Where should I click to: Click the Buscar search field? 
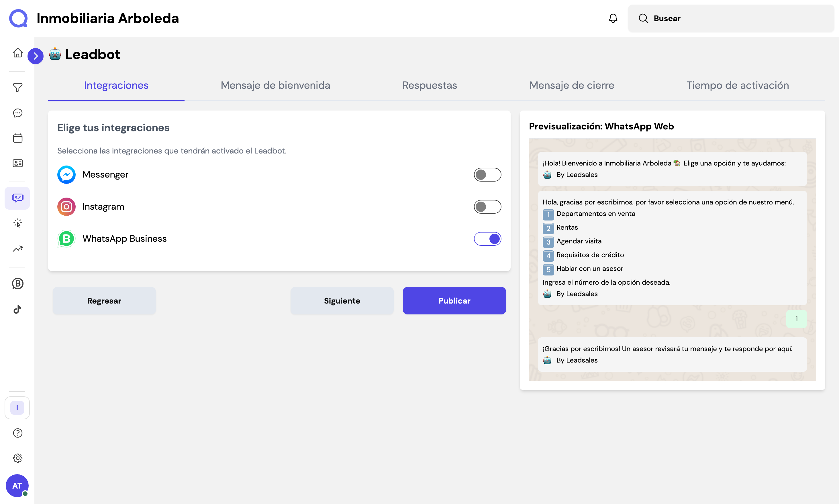pyautogui.click(x=731, y=18)
